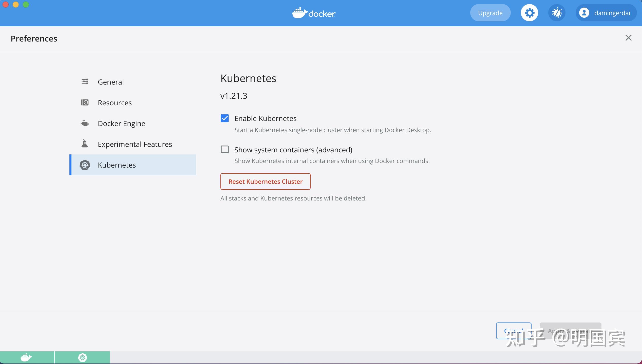The width and height of the screenshot is (642, 364).
Task: Click the Reset Kubernetes Cluster button
Action: 265,181
